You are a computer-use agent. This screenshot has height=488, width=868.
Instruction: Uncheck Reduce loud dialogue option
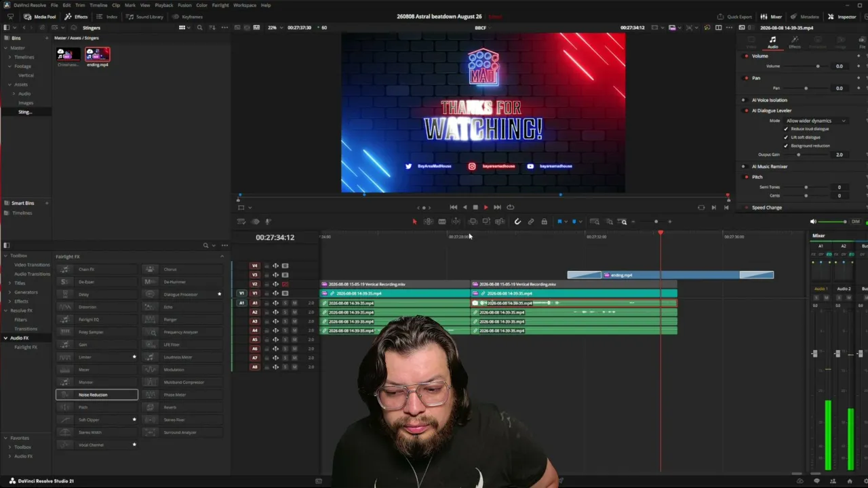pyautogui.click(x=786, y=129)
